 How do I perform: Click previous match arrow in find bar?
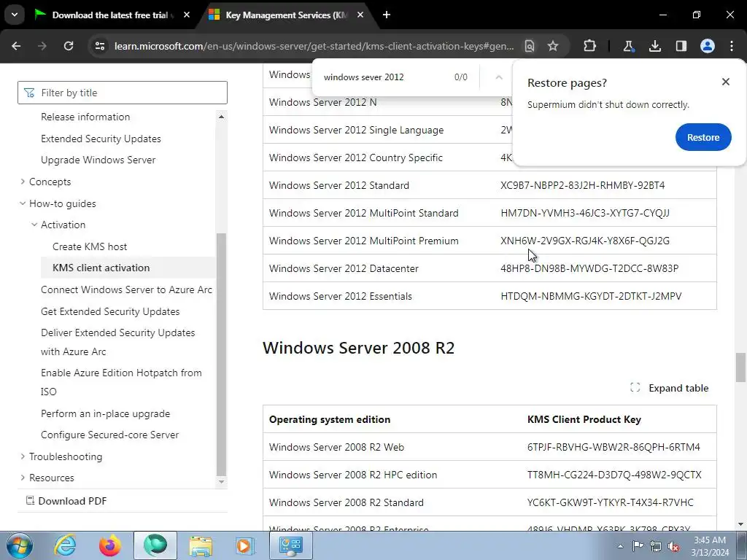pos(499,77)
